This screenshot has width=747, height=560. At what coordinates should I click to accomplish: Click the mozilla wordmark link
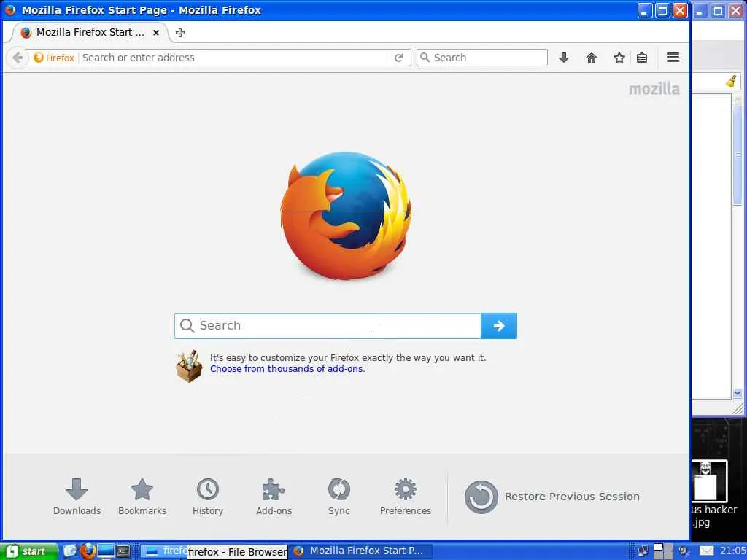pos(654,89)
